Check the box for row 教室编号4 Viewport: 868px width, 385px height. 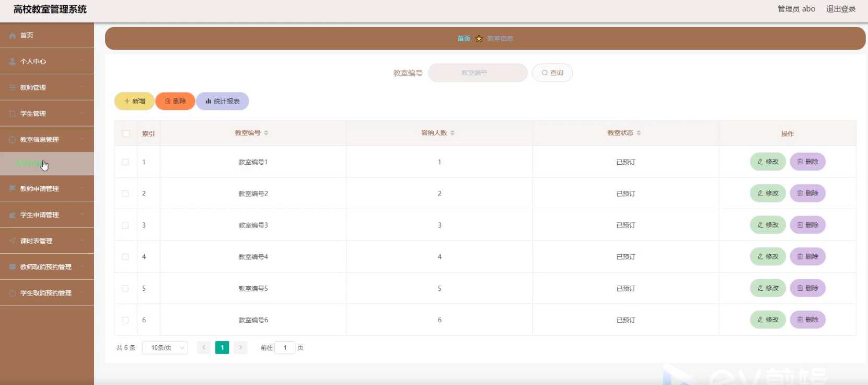point(125,257)
